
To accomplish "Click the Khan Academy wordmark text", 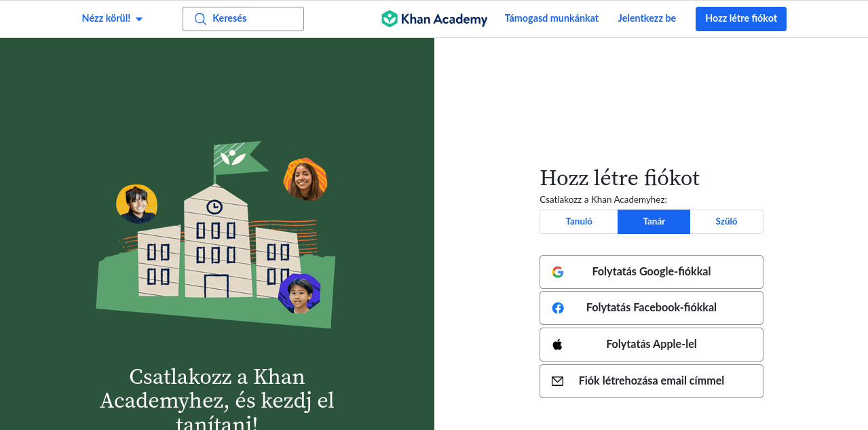I will 444,19.
